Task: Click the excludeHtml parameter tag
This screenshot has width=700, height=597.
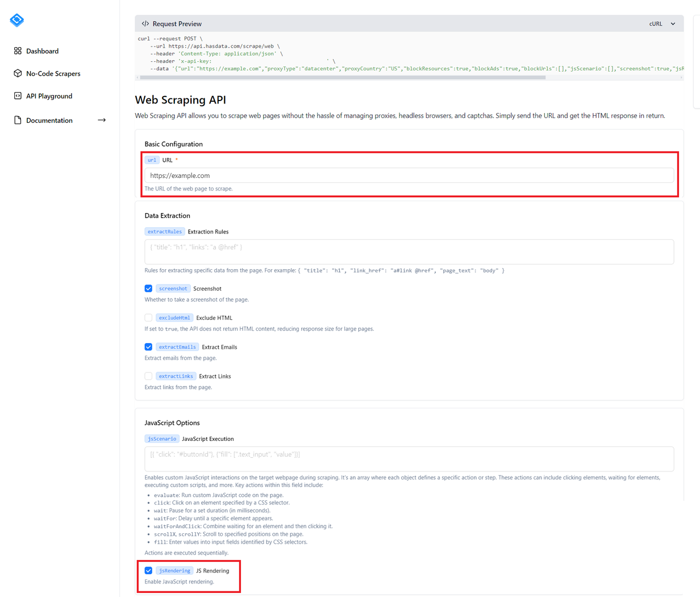Action: coord(174,318)
